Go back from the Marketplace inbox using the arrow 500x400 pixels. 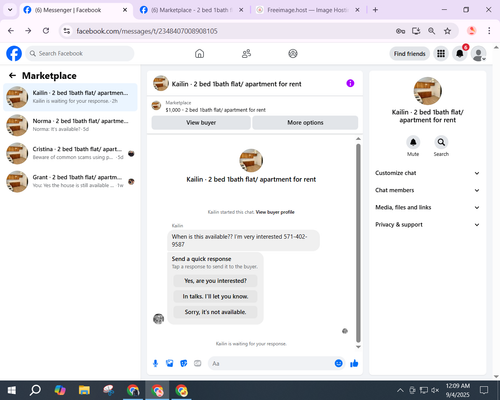(x=12, y=76)
